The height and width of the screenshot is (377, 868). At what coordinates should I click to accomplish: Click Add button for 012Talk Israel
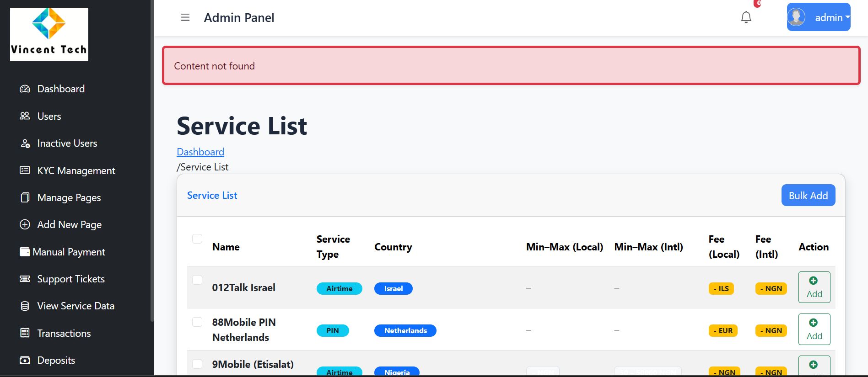pyautogui.click(x=814, y=287)
